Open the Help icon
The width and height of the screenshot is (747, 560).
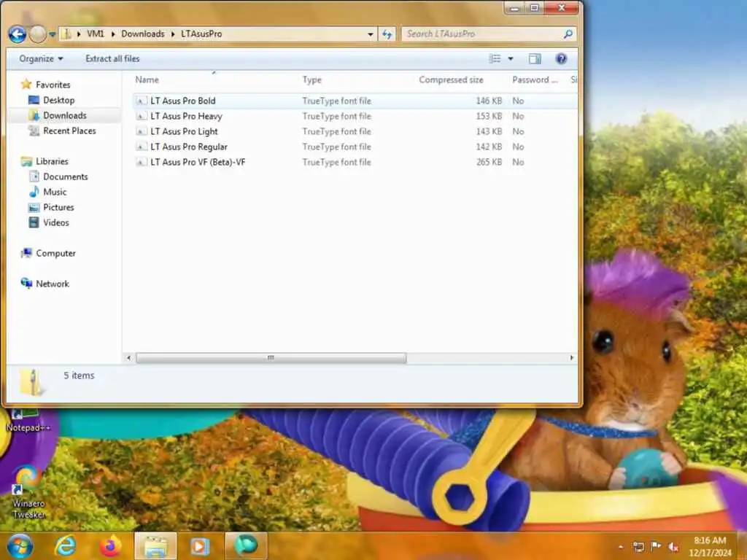pos(561,58)
